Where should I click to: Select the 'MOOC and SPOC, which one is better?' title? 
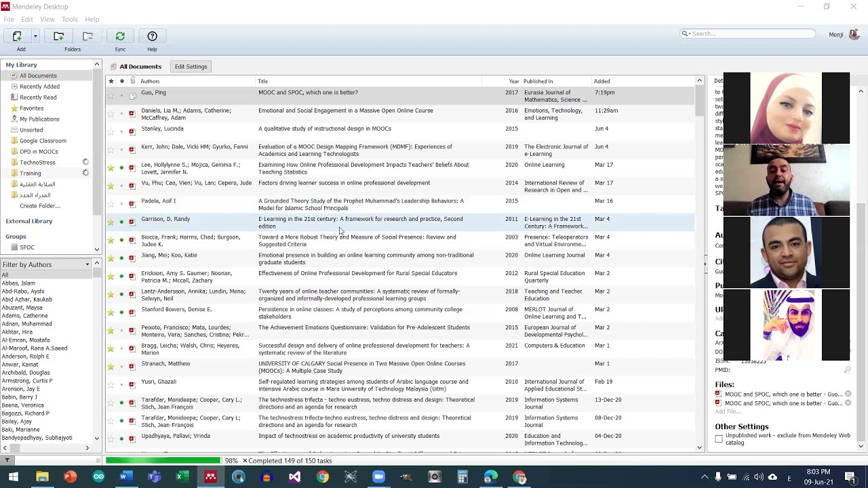308,93
